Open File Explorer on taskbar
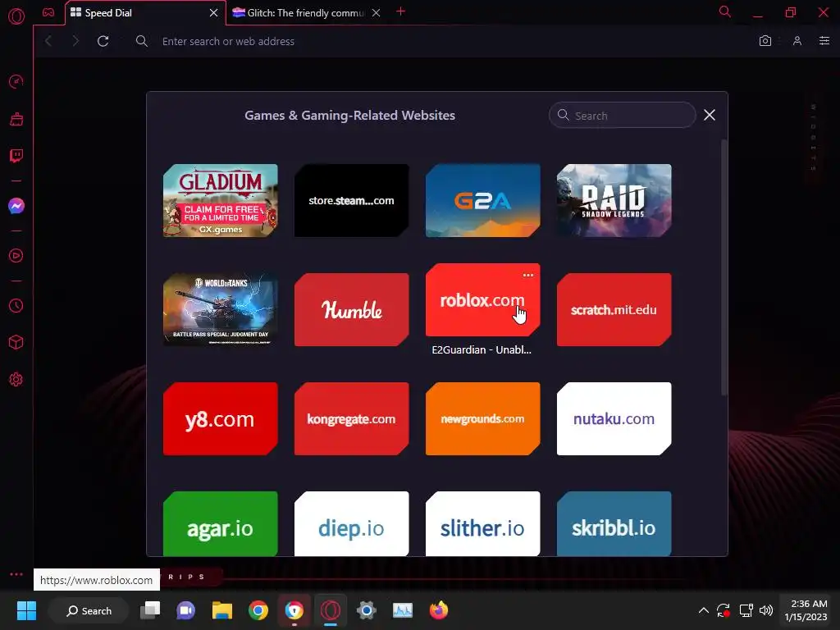 tap(221, 610)
